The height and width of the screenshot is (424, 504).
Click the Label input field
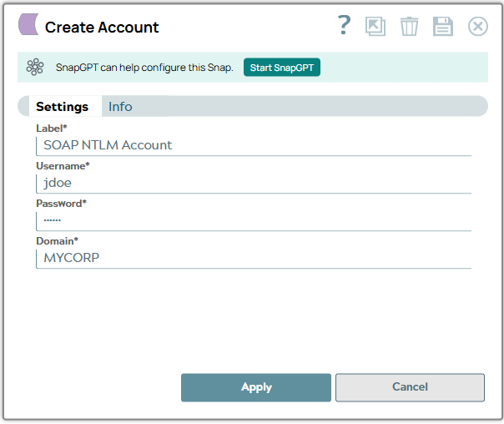[x=253, y=145]
